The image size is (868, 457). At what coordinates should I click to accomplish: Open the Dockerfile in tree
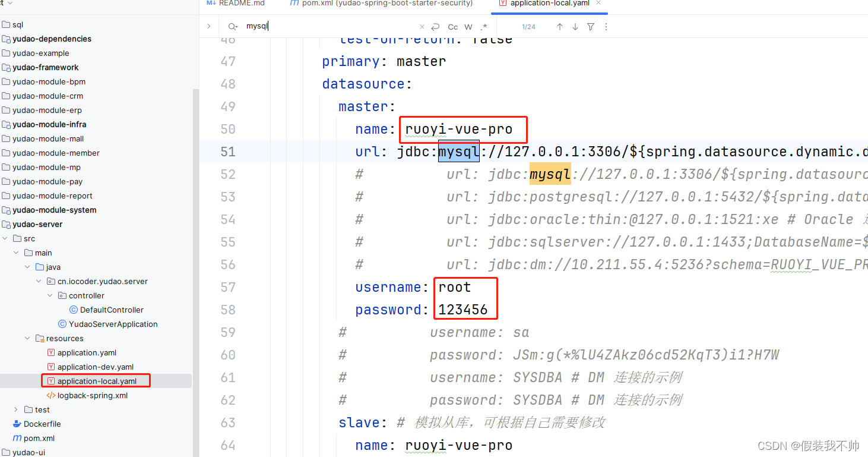(42, 424)
